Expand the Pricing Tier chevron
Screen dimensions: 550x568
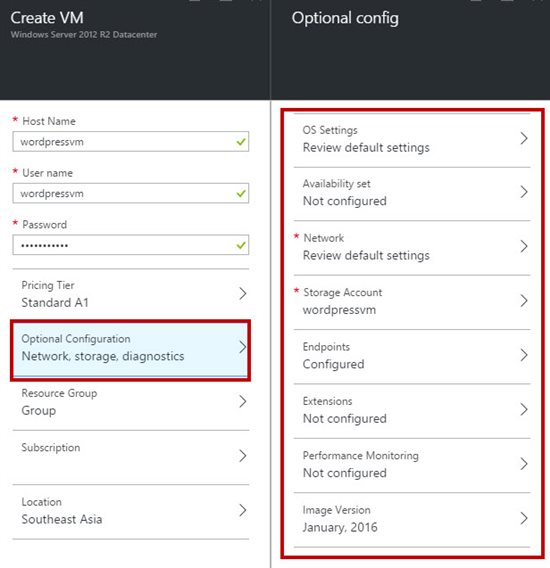[x=243, y=293]
